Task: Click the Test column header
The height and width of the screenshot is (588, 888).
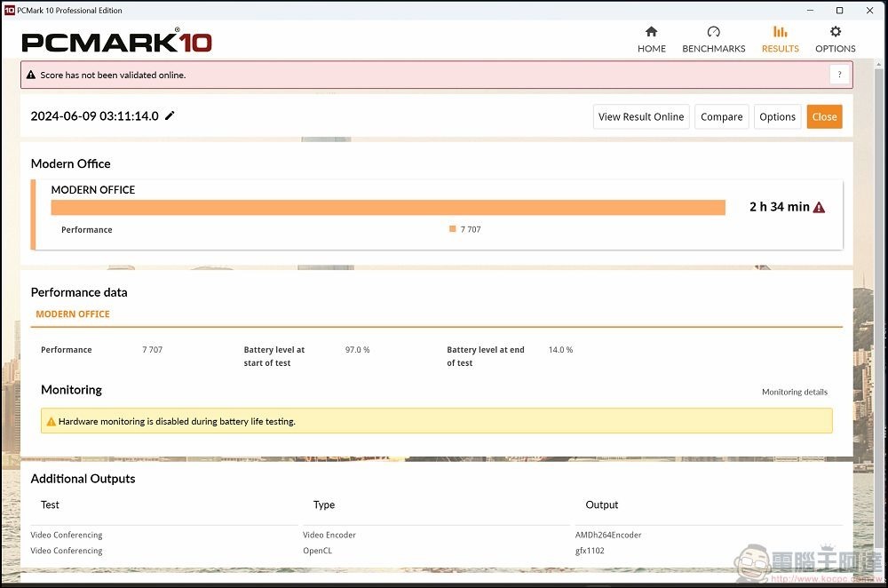Action: tap(50, 505)
